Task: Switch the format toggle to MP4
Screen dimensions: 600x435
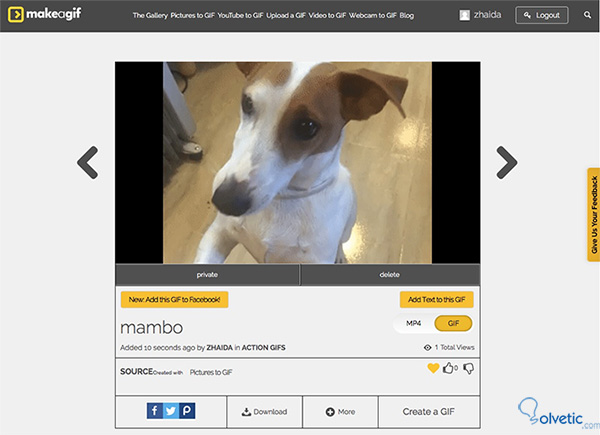Action: pyautogui.click(x=414, y=323)
